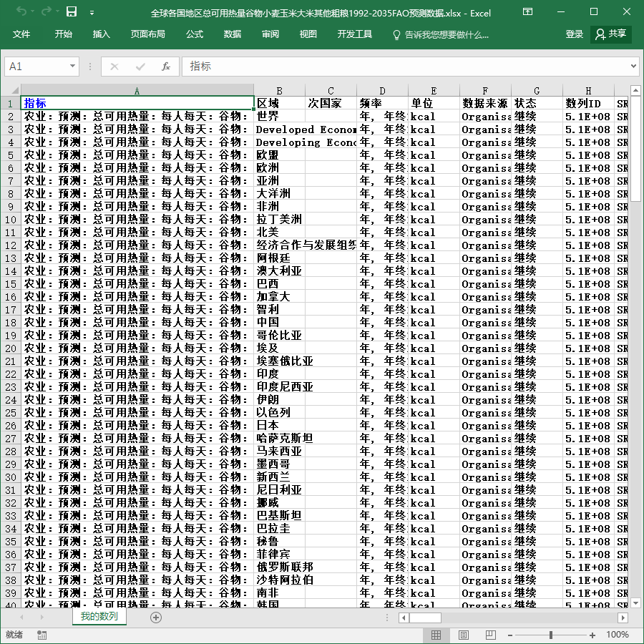Click the Save icon in quick access toolbar
This screenshot has height=644, width=644.
click(72, 11)
